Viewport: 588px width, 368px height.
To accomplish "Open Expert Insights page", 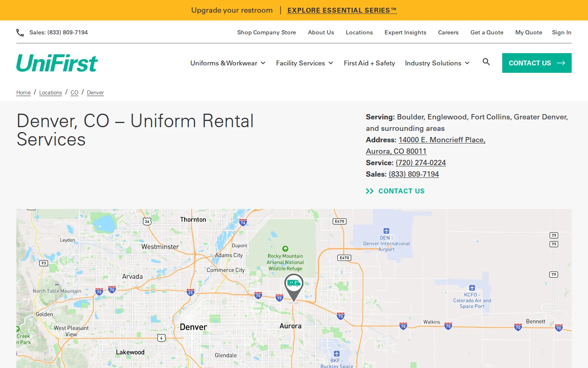I will click(x=405, y=32).
